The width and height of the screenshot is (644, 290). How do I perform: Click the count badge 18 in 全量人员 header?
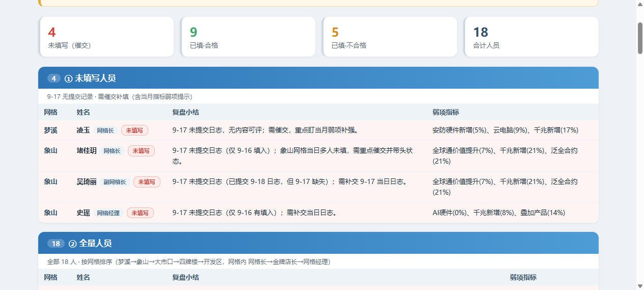(x=56, y=244)
